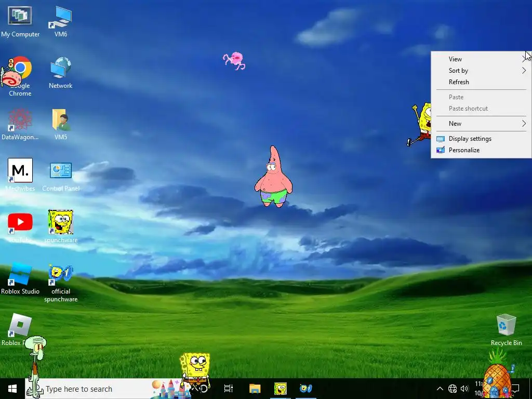
Task: Select the Roblox Studio desktop icon
Action: click(x=20, y=278)
